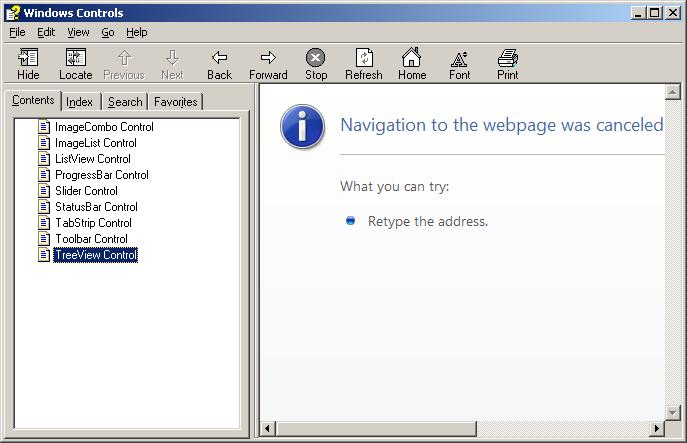Click the vertical scrollbar down arrow
Screen dimensions: 687x443
point(672,413)
